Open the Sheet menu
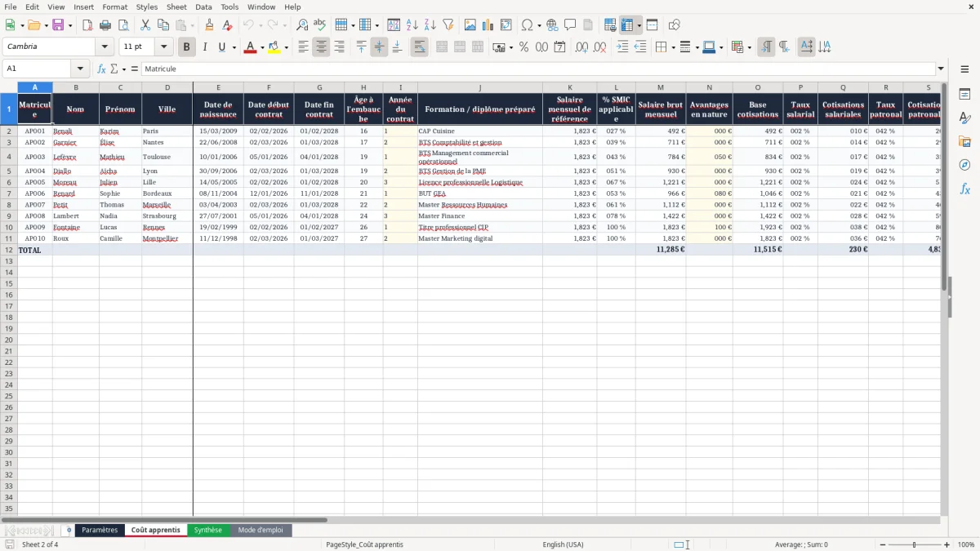The height and width of the screenshot is (551, 980). point(176,7)
